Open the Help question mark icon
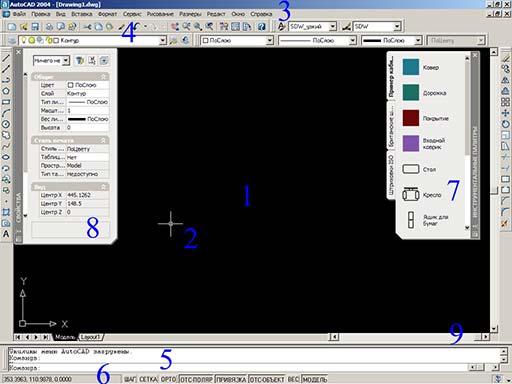 point(262,27)
